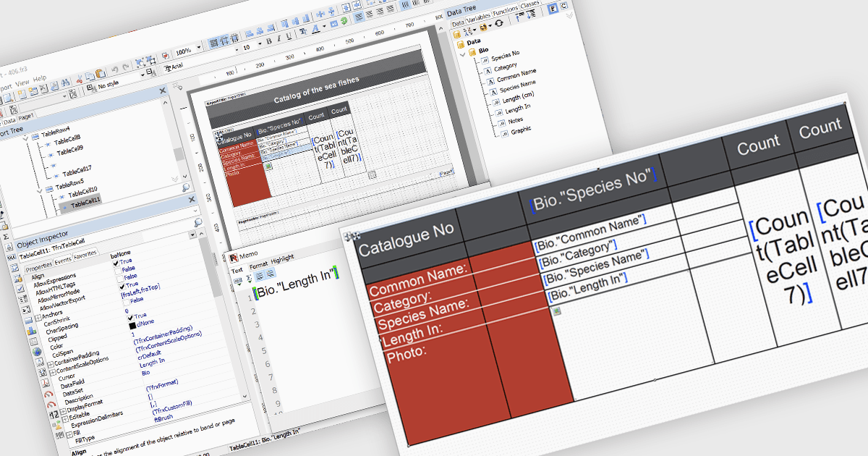
Task: Expand the Anchors property
Action: point(38,317)
